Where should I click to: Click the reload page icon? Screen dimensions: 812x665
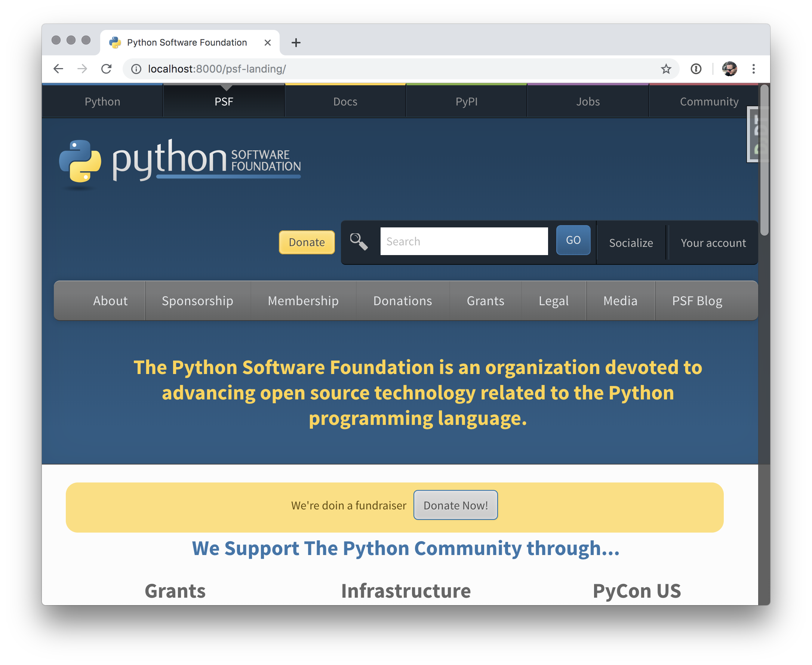(107, 69)
